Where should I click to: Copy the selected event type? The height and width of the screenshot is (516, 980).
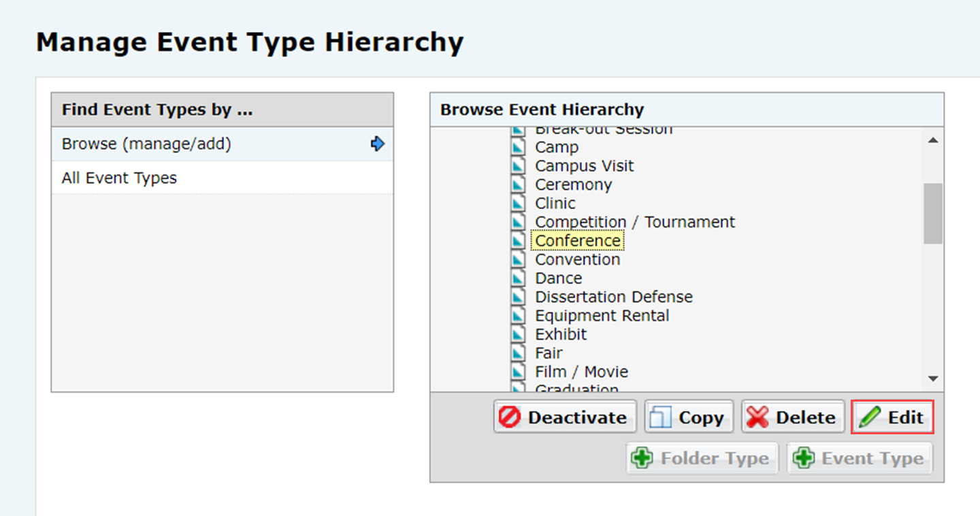(x=689, y=417)
